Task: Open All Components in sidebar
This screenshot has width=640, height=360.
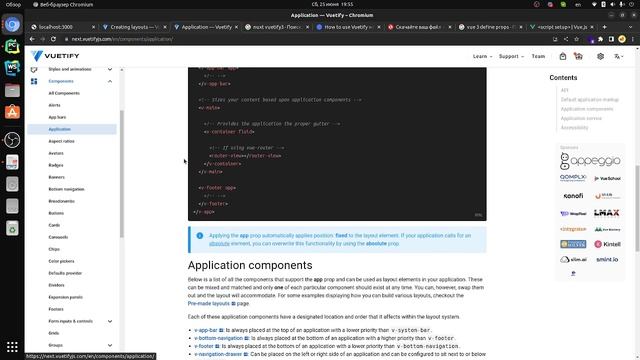Action: click(64, 93)
